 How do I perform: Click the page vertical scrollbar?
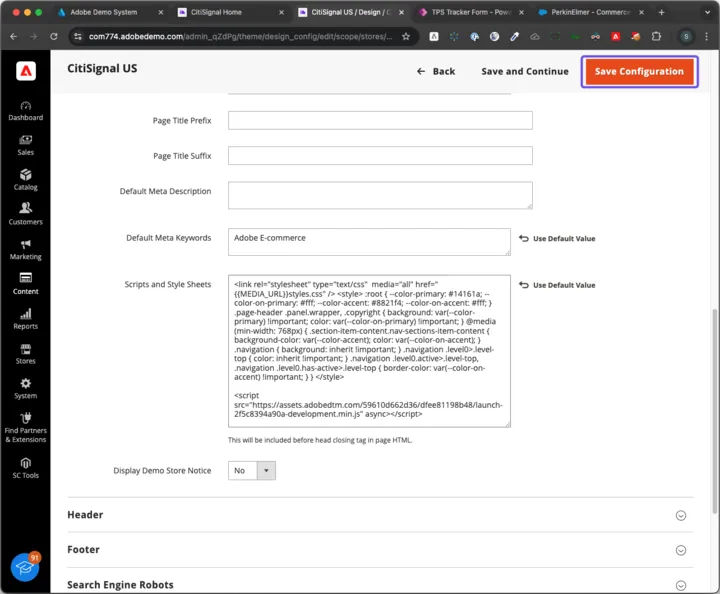[x=714, y=411]
